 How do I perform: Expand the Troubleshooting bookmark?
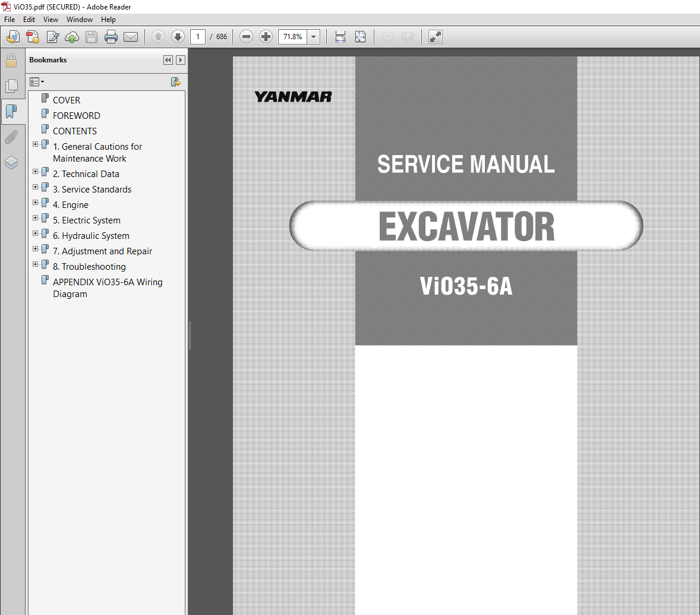click(x=35, y=264)
